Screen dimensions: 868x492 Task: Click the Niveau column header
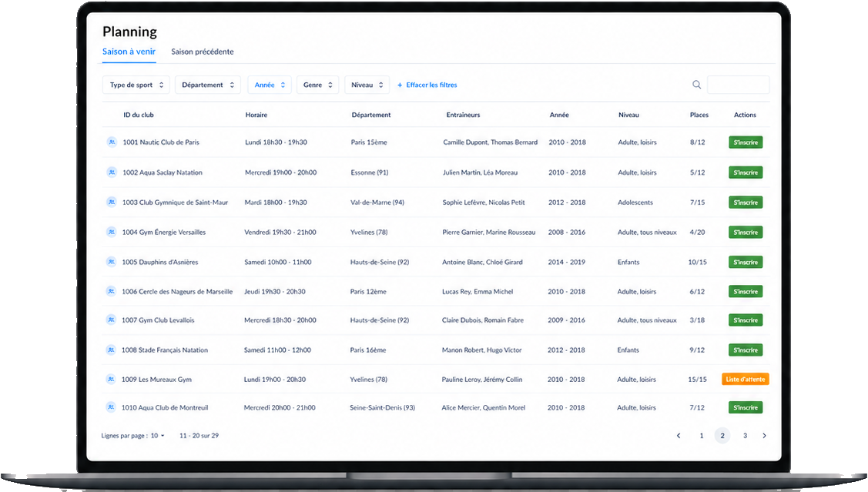[628, 115]
